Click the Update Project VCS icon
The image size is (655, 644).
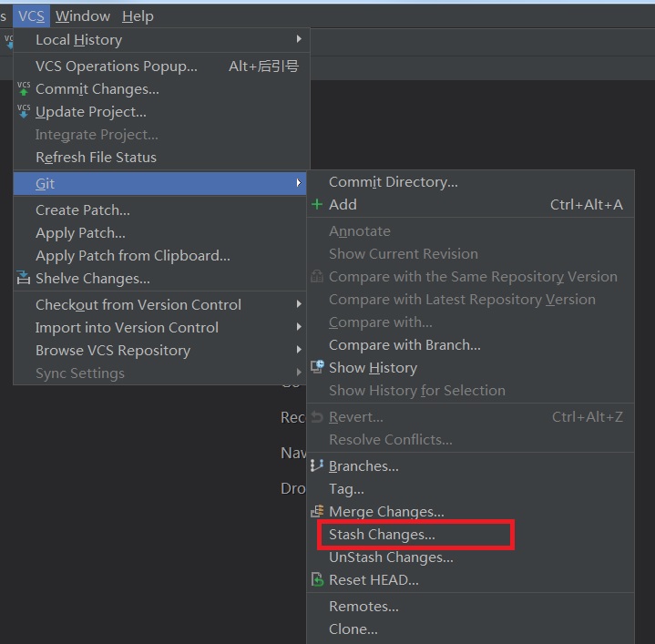(x=24, y=112)
